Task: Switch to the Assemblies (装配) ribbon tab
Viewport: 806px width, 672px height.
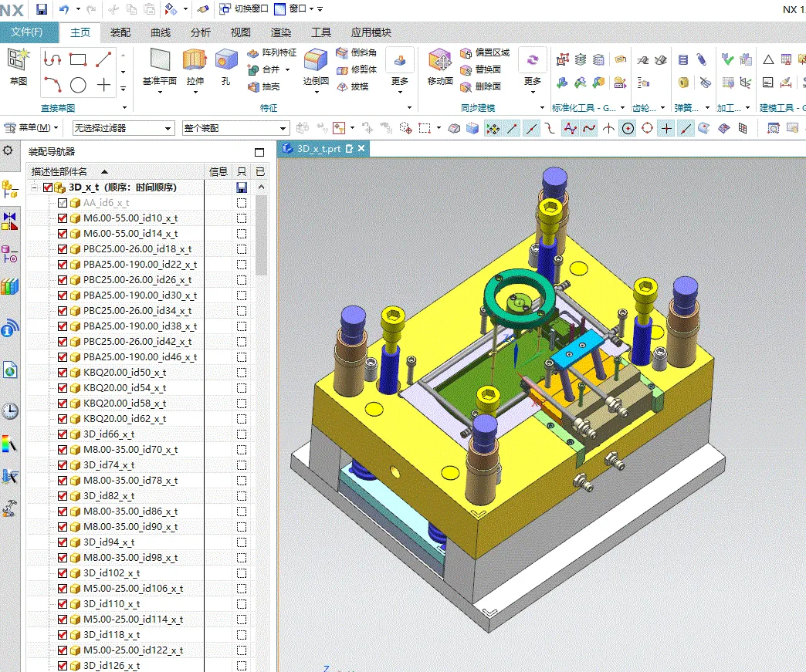Action: coord(120,32)
